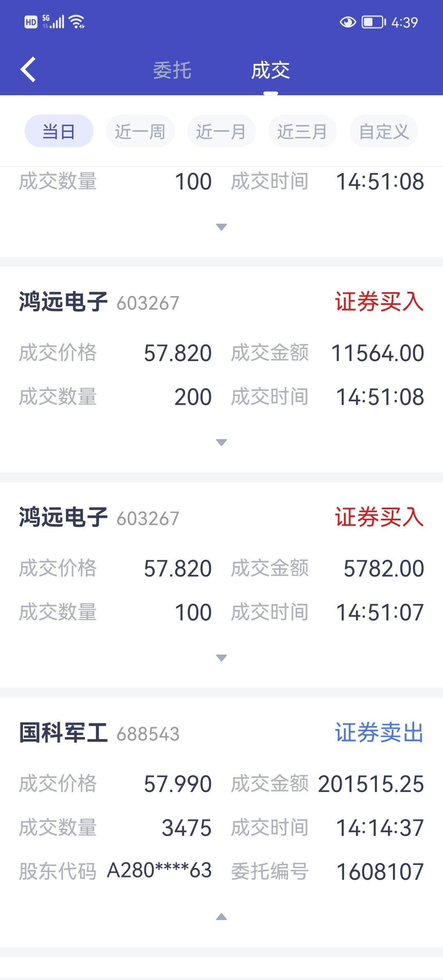Switch to the 委托 tab
This screenshot has height=980, width=443.
[x=172, y=70]
